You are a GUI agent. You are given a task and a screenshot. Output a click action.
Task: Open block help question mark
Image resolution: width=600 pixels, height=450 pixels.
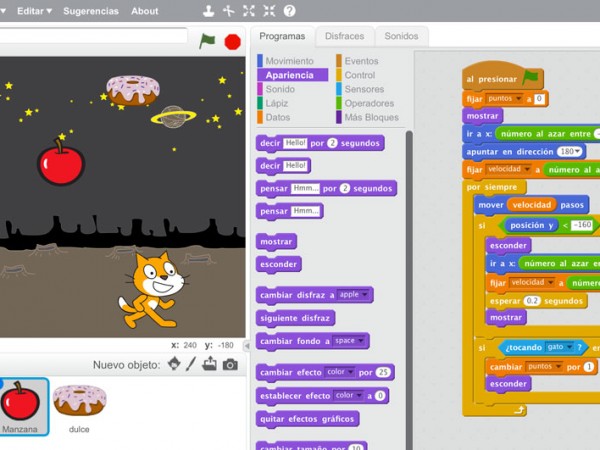290,11
